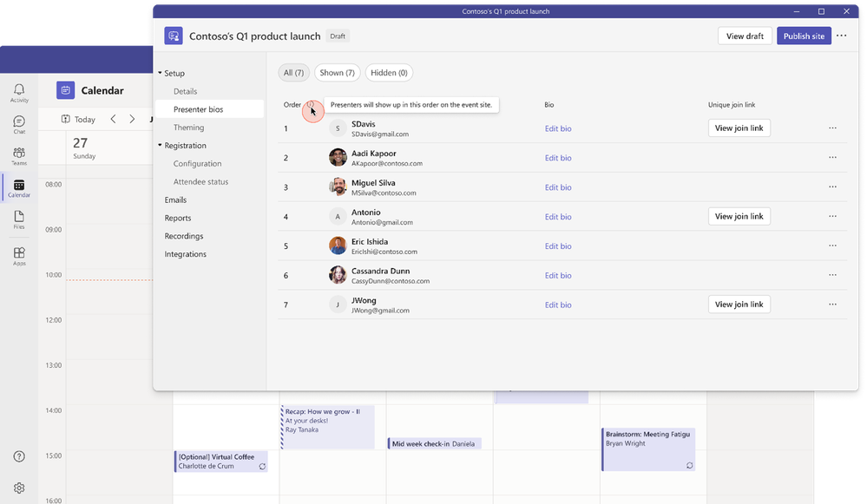
Task: Open more options next to Publish site
Action: click(842, 36)
